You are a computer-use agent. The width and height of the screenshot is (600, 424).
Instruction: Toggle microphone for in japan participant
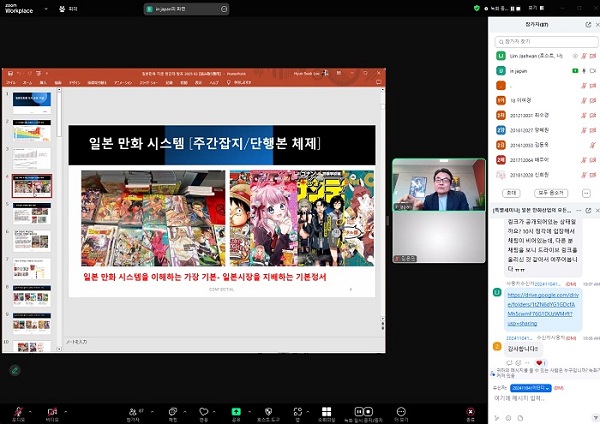(x=584, y=71)
